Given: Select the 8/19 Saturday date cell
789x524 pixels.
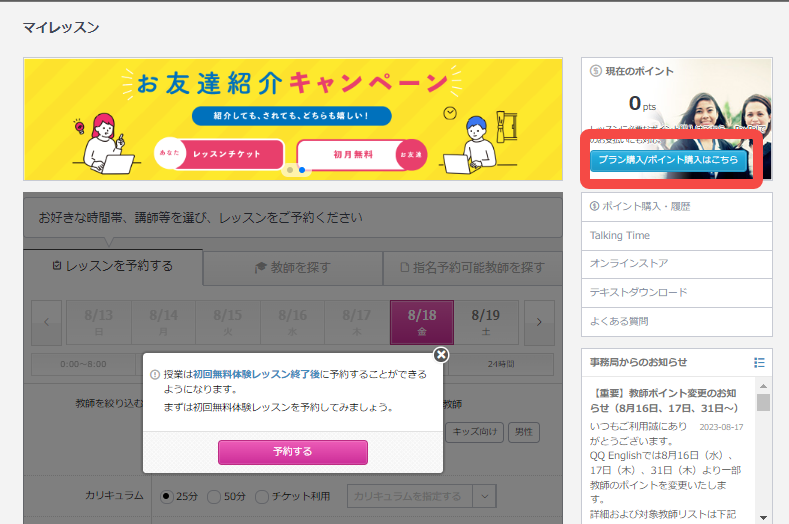Looking at the screenshot, I should (x=486, y=321).
